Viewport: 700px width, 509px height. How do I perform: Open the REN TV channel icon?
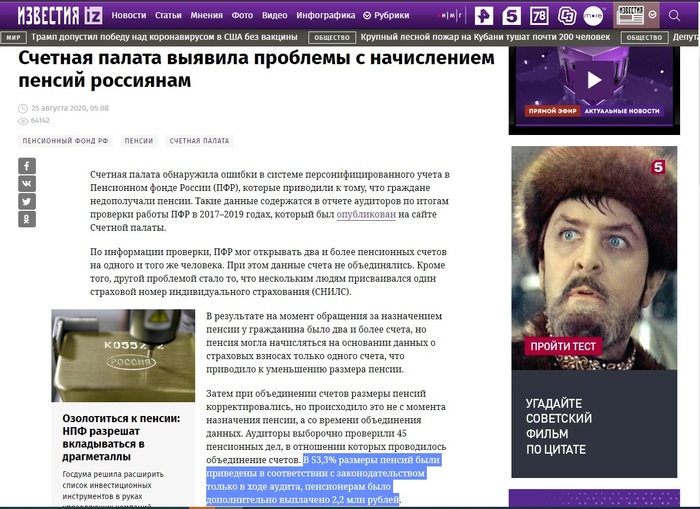coord(483,16)
